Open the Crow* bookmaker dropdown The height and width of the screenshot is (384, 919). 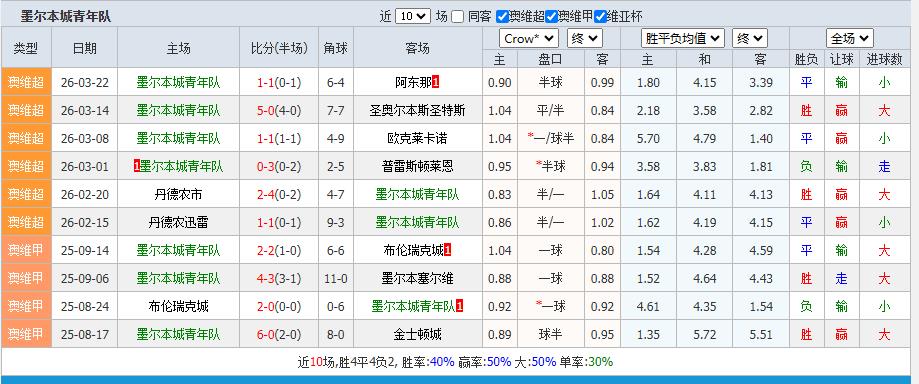[x=529, y=39]
